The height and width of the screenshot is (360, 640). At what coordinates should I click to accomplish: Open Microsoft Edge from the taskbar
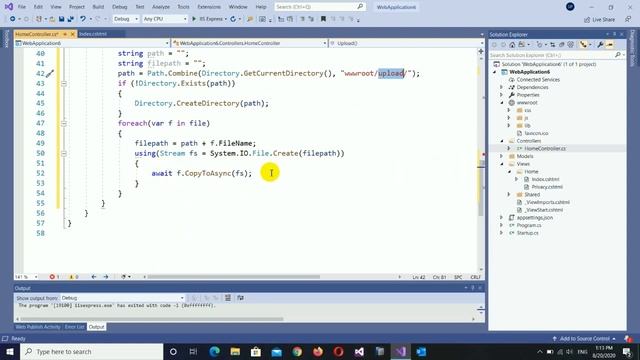click(x=215, y=351)
